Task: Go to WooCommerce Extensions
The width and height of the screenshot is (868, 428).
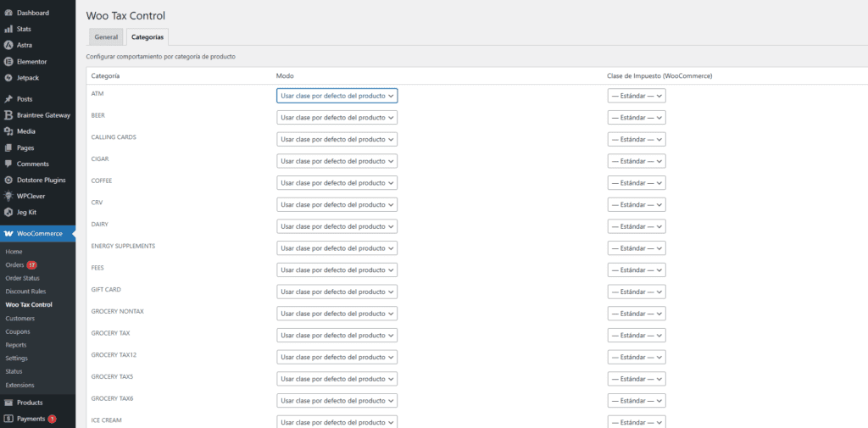Action: pos(20,385)
